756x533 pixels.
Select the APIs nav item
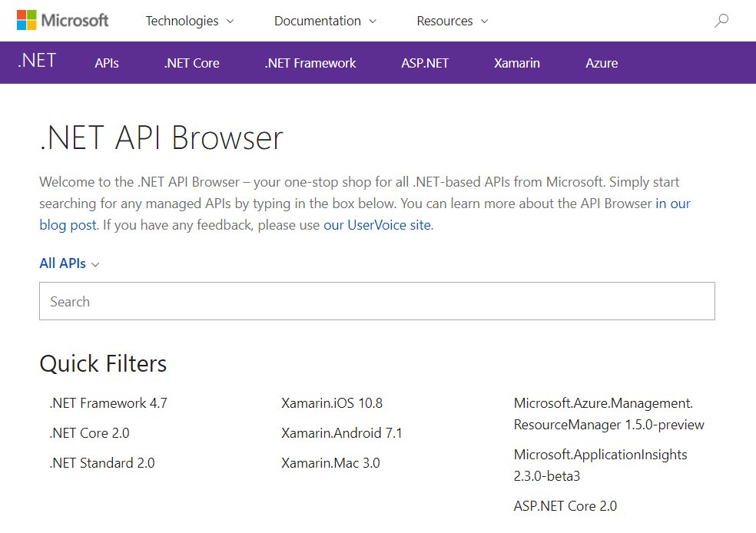107,63
